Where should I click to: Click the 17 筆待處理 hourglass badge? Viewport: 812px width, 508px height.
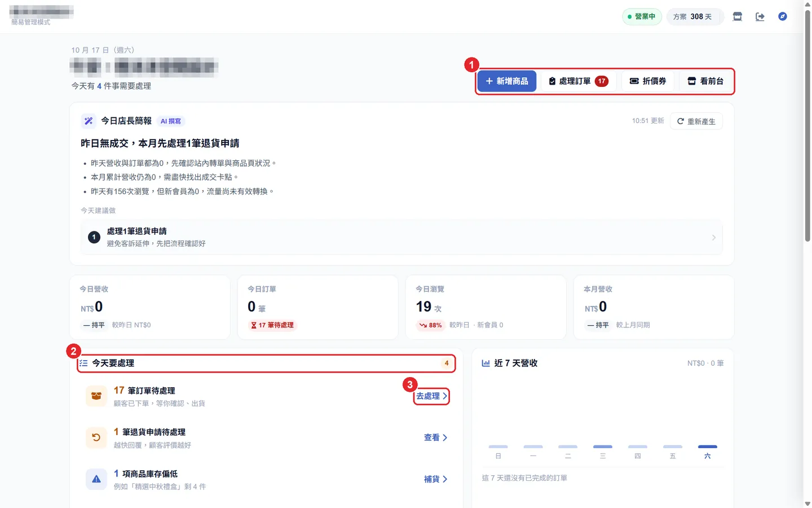pos(272,325)
